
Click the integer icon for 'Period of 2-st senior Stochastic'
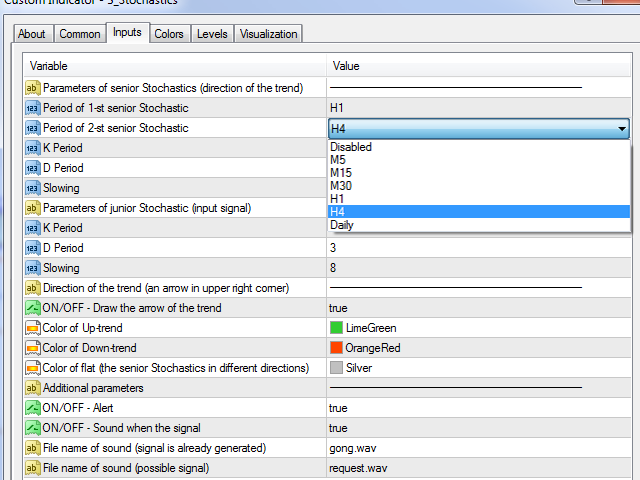click(x=33, y=128)
